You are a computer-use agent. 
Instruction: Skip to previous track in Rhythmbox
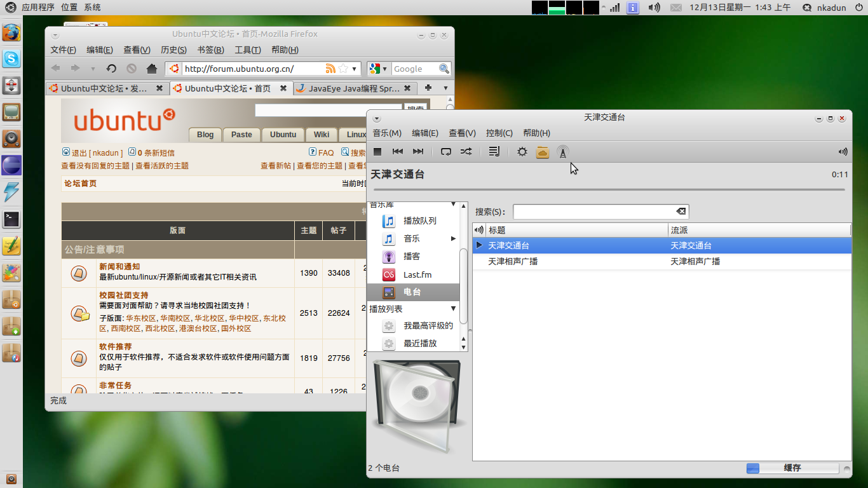tap(398, 152)
